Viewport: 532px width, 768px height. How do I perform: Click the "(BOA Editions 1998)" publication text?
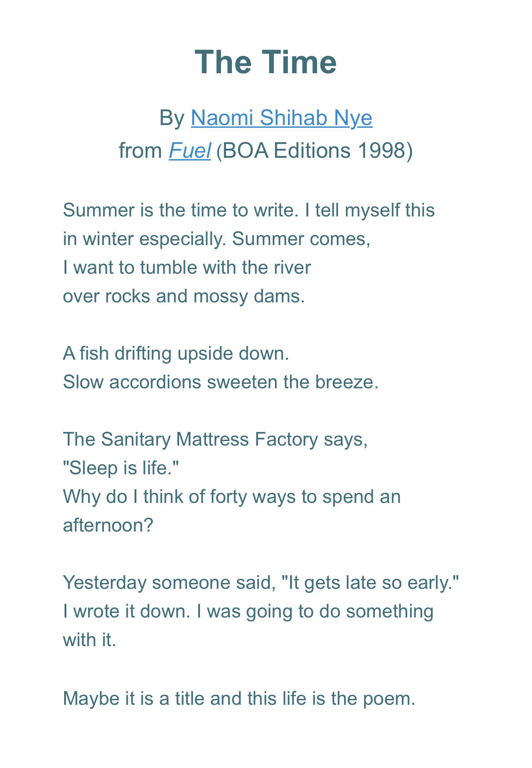pyautogui.click(x=314, y=151)
